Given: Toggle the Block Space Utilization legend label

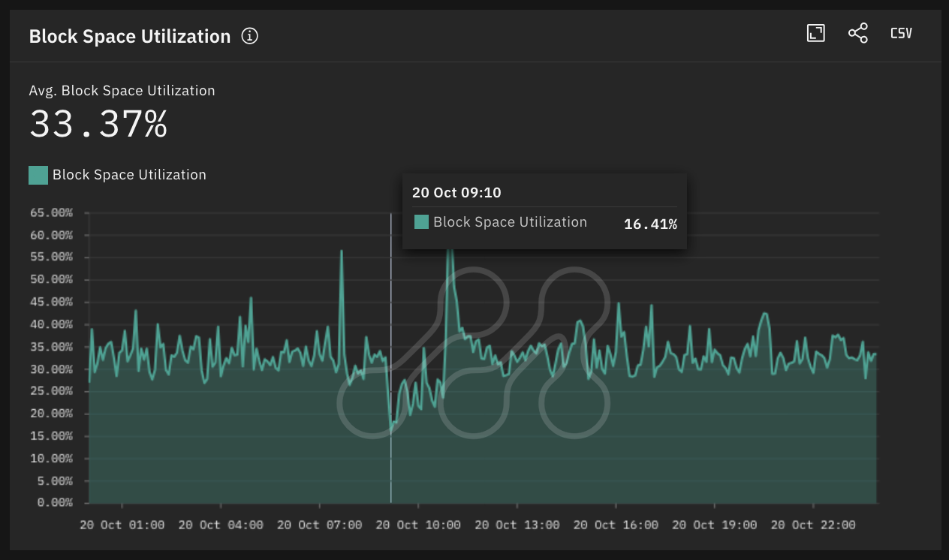Looking at the screenshot, I should [129, 175].
